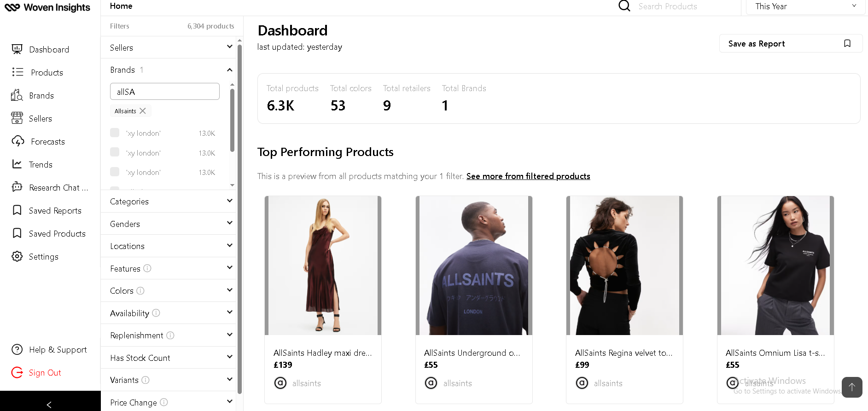Open Saved Reports from the sidebar
The height and width of the screenshot is (411, 868).
pyautogui.click(x=55, y=210)
